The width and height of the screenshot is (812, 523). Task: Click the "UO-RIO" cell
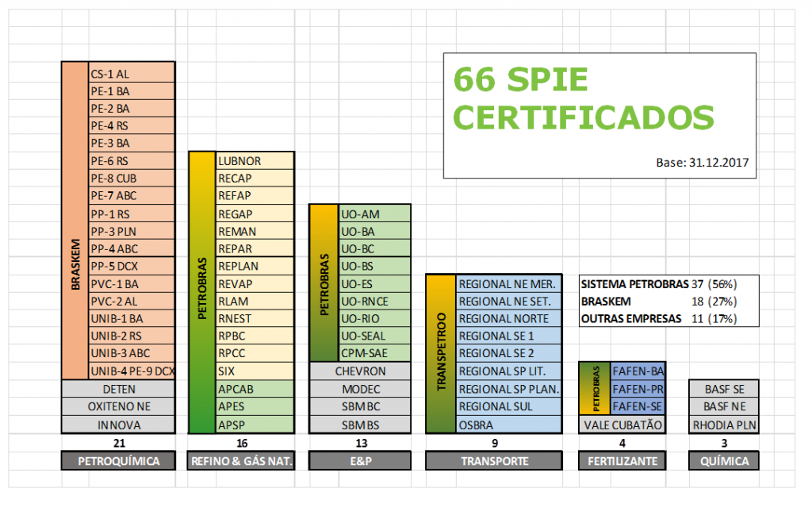pyautogui.click(x=374, y=319)
